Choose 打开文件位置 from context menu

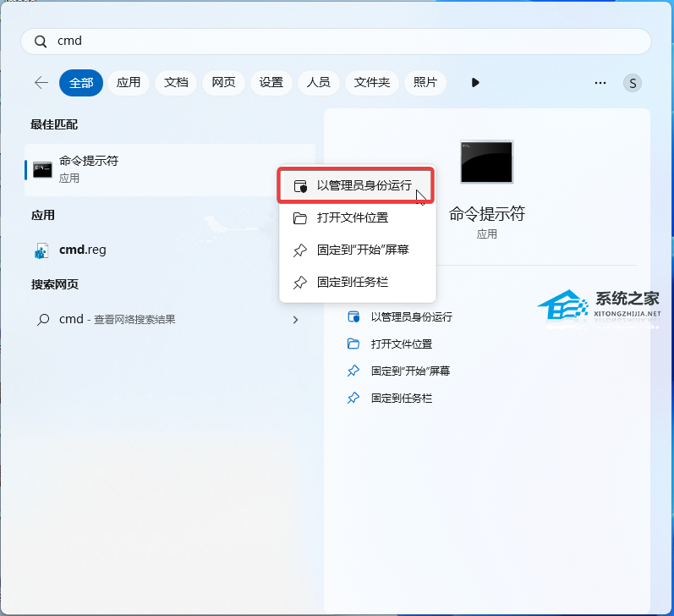[x=358, y=217]
